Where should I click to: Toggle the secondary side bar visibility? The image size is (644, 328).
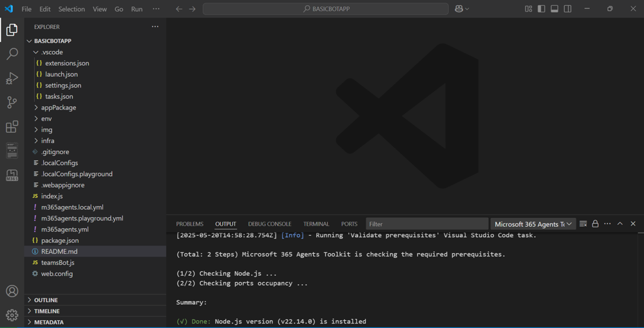567,8
